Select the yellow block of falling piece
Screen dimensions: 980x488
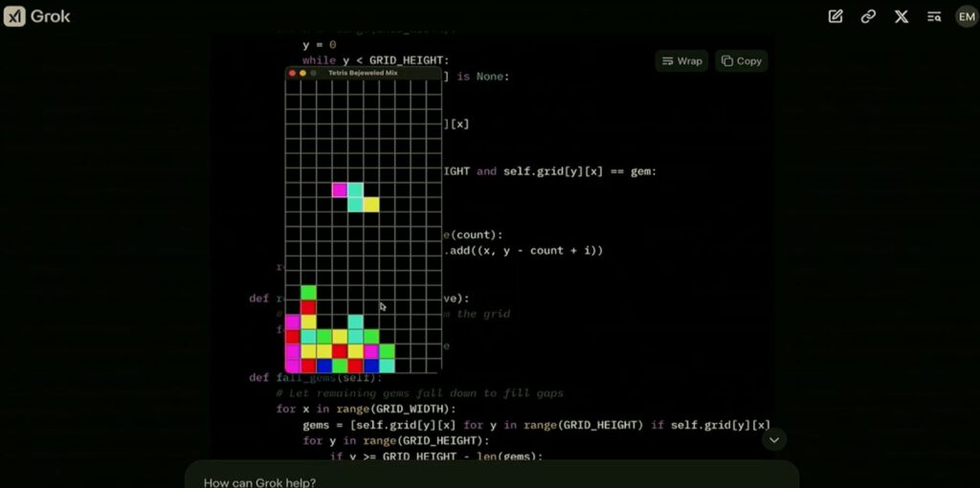coord(371,204)
